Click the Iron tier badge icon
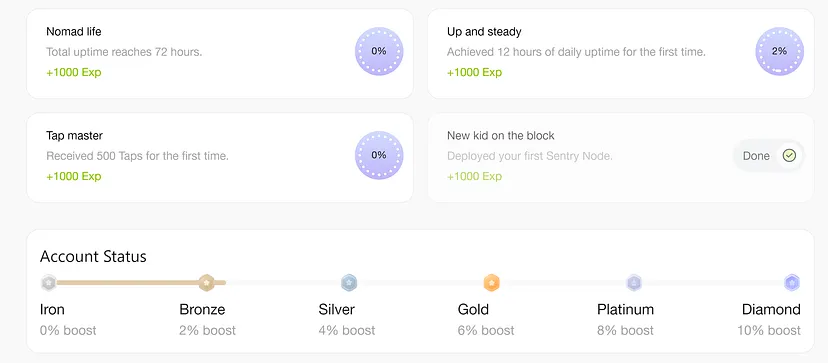The height and width of the screenshot is (363, 828). (x=49, y=283)
